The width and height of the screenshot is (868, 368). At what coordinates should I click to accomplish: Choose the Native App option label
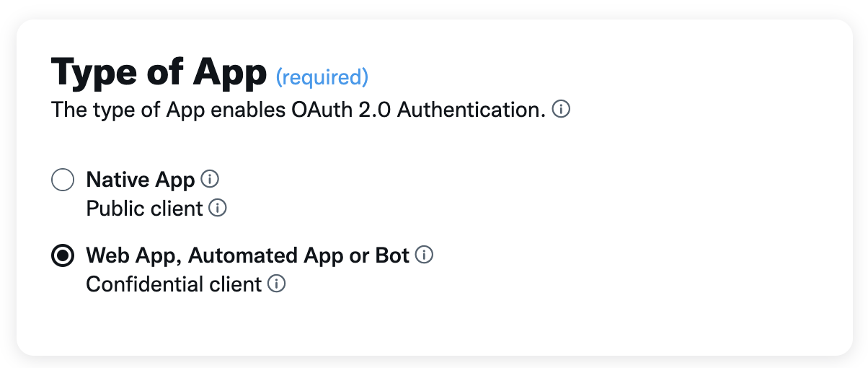point(140,180)
